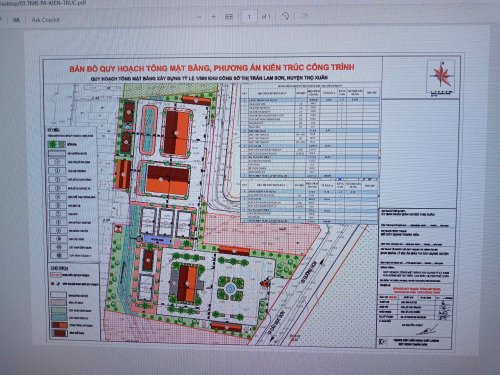The image size is (500, 375).
Task: Click the read aloud icon beside Ask Copilot
Action: coord(16,20)
